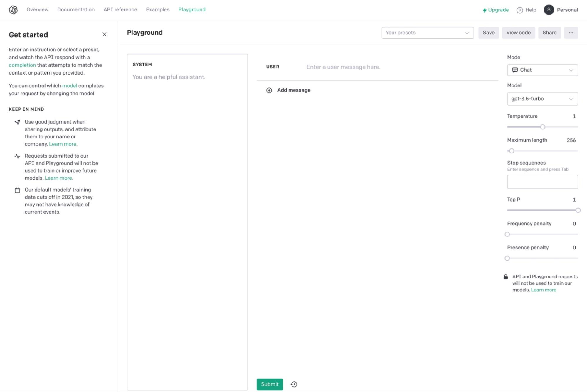Open Learn more after company text
This screenshot has height=392, width=587.
(63, 144)
